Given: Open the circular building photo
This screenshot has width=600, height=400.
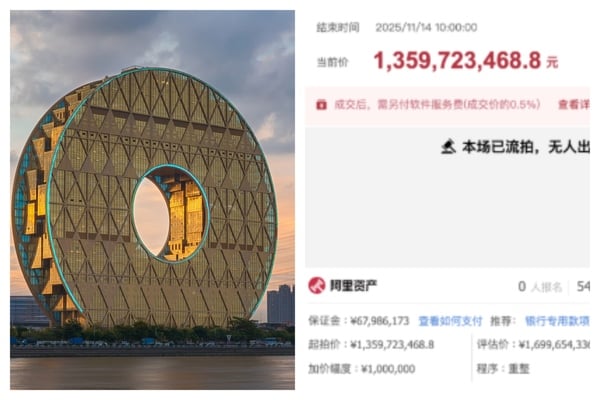Looking at the screenshot, I should pos(152,200).
